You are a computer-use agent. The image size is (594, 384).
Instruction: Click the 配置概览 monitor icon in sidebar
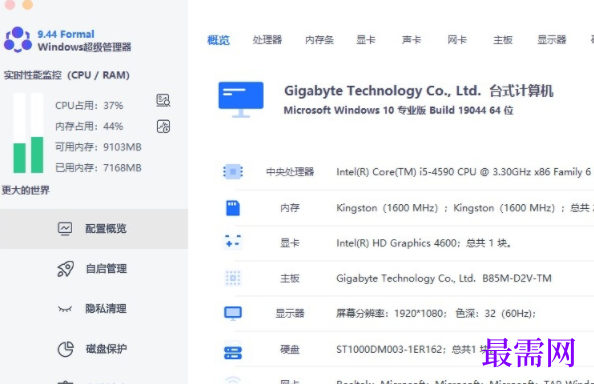tap(65, 229)
